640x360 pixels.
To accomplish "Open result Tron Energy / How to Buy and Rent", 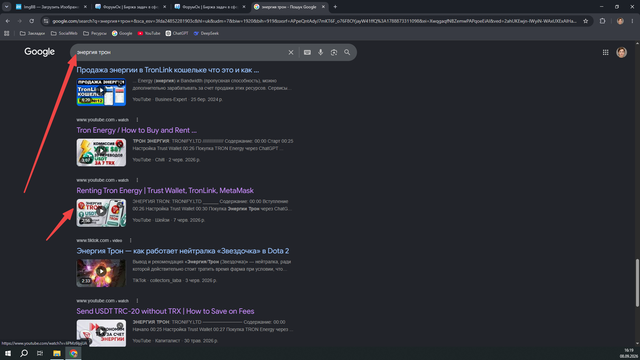I will pos(136,130).
